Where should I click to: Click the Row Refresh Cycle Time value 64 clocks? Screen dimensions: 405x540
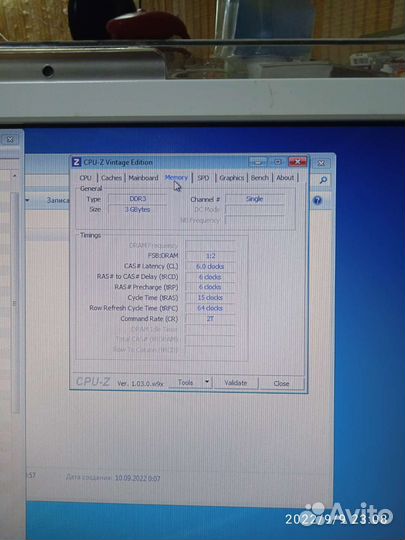(x=210, y=308)
